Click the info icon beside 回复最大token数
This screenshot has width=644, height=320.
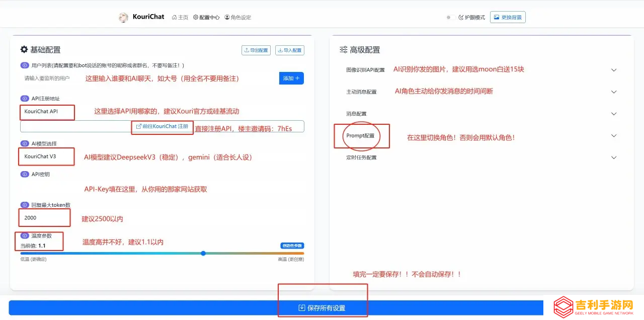click(24, 205)
